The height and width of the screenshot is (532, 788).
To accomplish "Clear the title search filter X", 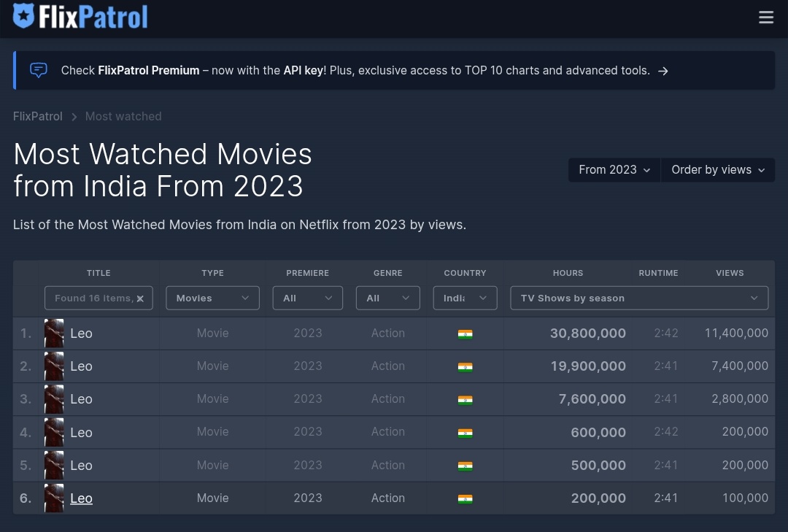I will (140, 298).
